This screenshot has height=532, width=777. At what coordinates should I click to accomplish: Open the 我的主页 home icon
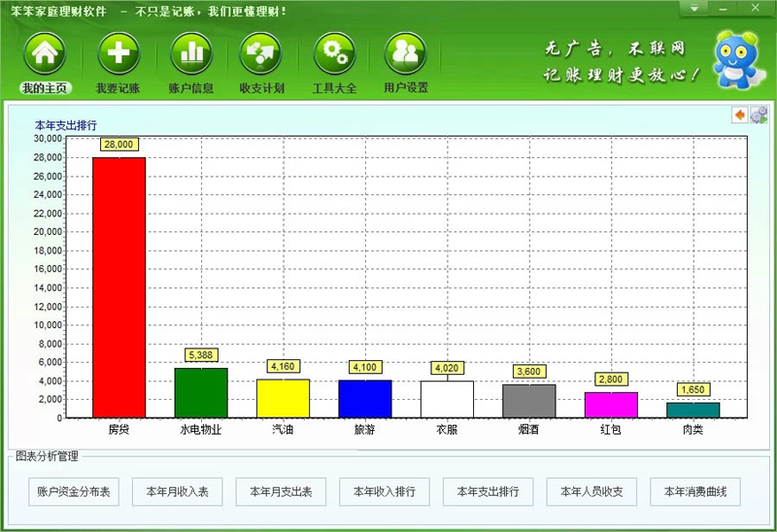pyautogui.click(x=45, y=53)
